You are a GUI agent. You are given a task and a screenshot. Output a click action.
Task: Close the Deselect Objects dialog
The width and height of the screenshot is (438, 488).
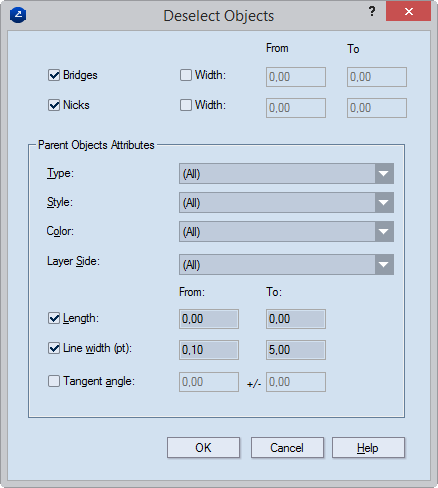click(x=409, y=12)
